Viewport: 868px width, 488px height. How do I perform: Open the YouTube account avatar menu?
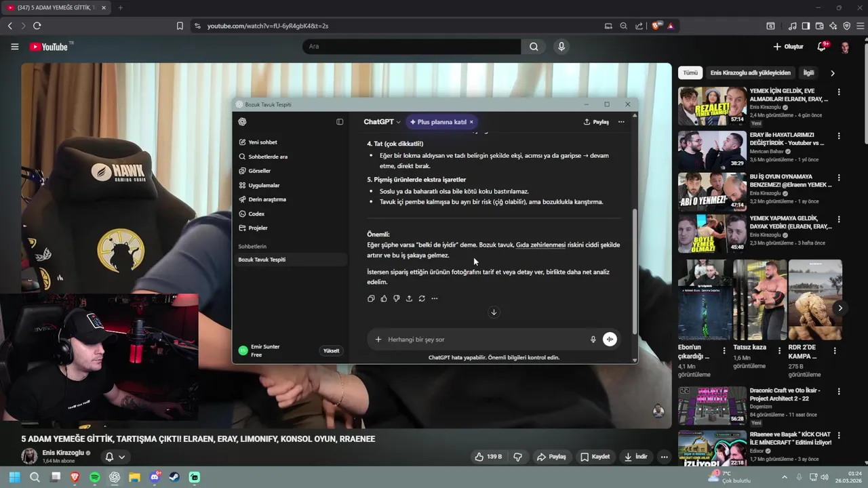click(845, 47)
